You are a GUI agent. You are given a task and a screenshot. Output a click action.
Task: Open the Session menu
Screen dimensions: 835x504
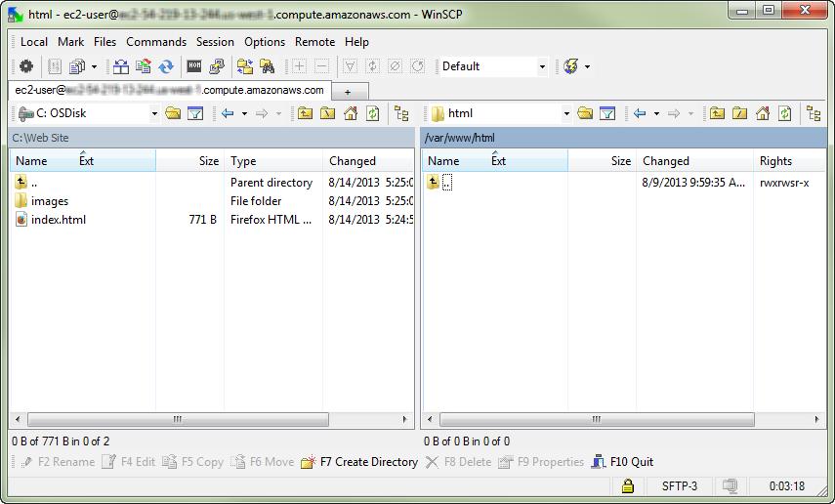coord(215,42)
